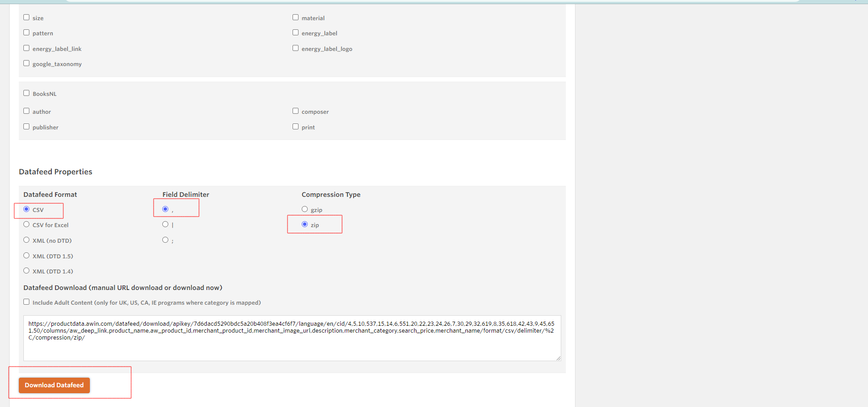The height and width of the screenshot is (407, 868).
Task: Tick the publisher checkbox
Action: (27, 127)
